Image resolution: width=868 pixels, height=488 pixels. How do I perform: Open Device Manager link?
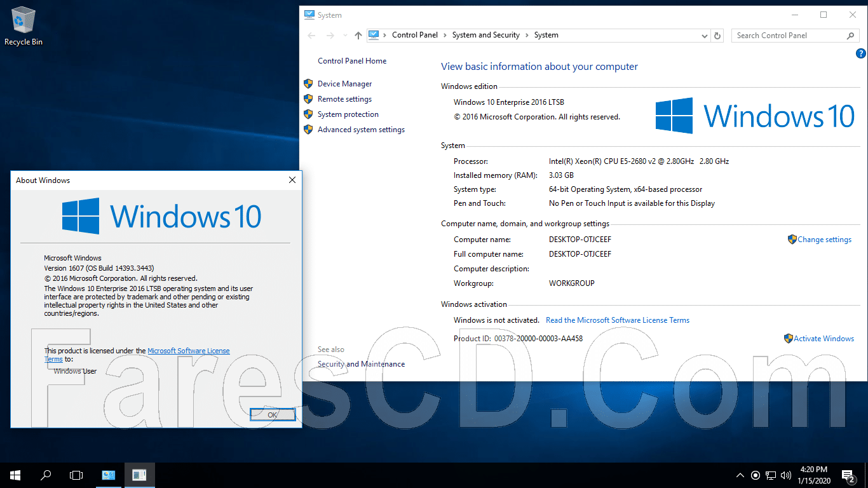pyautogui.click(x=344, y=84)
